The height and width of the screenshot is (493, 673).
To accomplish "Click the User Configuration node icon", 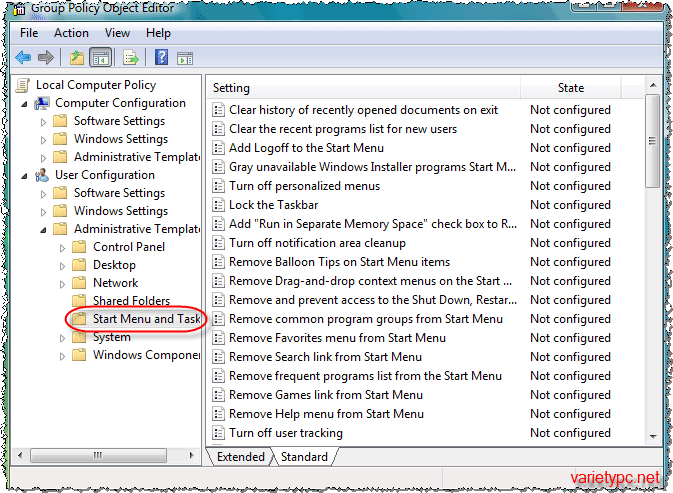I will [42, 175].
